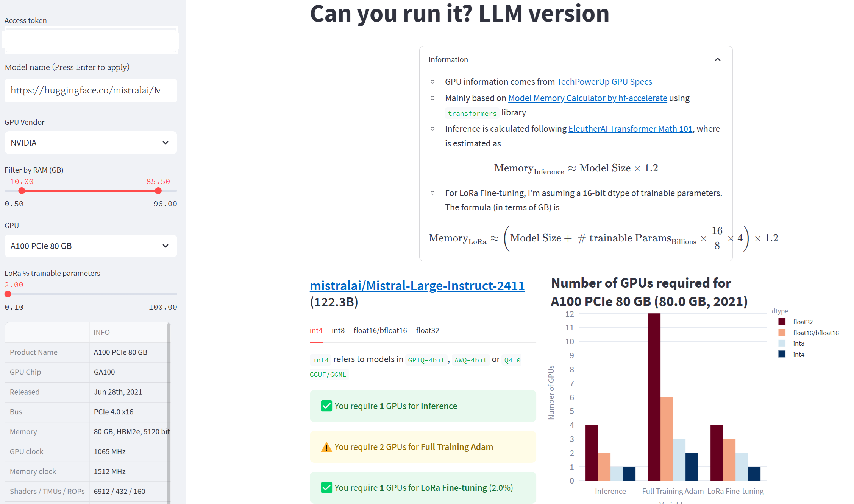Click the GPTQ-4bit code label

pos(426,360)
